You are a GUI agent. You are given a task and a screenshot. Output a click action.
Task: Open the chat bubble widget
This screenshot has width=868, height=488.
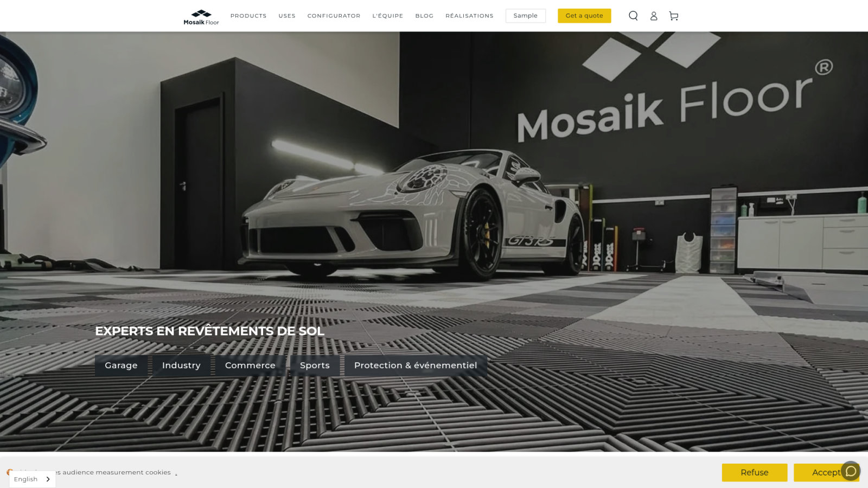click(x=851, y=471)
